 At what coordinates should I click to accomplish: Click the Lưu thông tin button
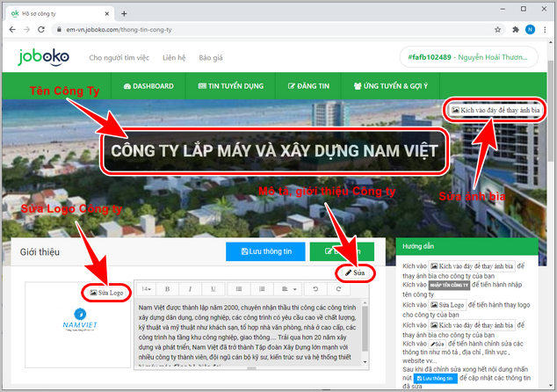pyautogui.click(x=265, y=251)
